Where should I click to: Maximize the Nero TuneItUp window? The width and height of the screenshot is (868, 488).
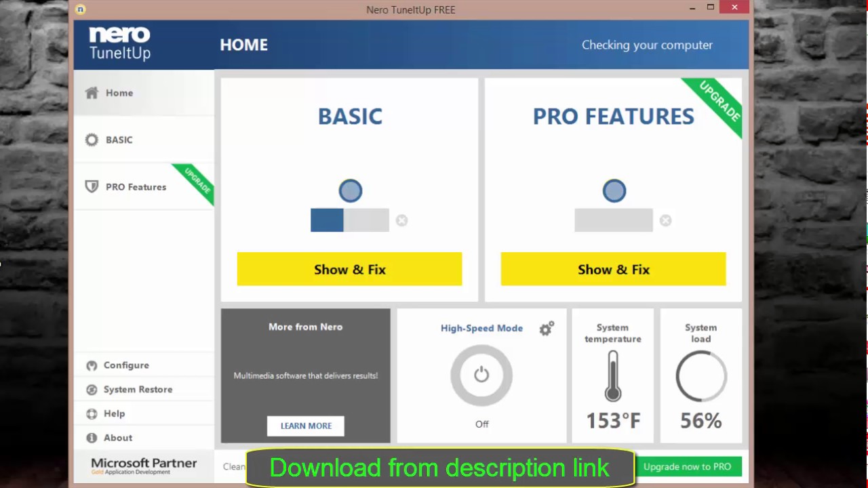[710, 7]
